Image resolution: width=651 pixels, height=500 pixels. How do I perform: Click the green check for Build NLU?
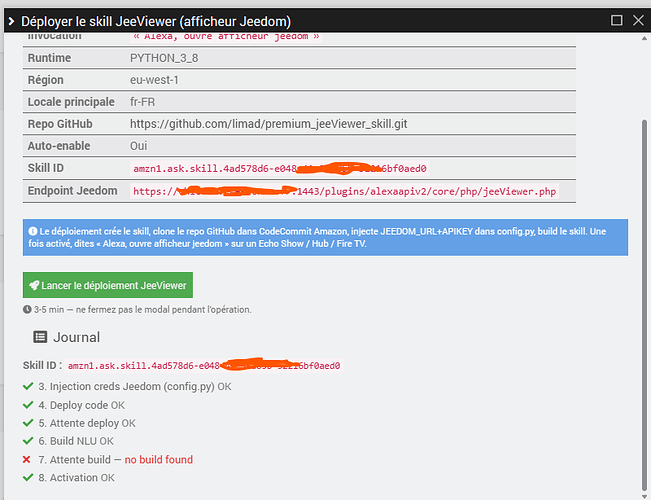[x=28, y=441]
